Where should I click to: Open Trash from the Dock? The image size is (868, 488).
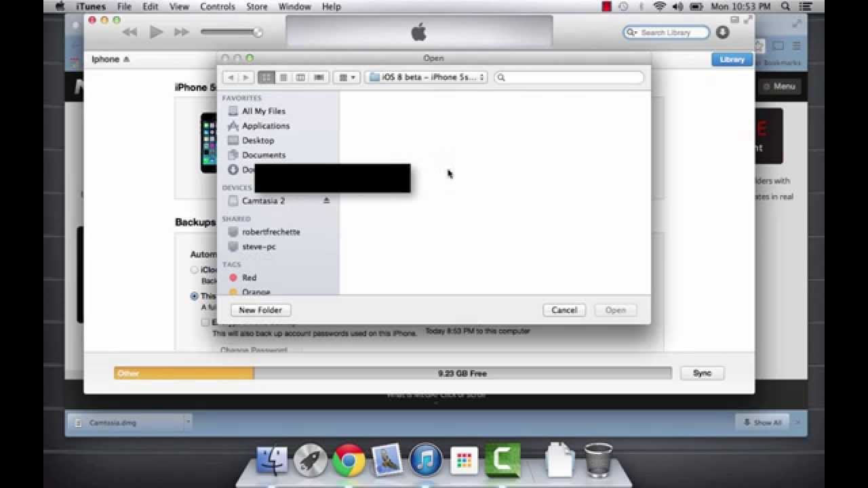point(598,461)
